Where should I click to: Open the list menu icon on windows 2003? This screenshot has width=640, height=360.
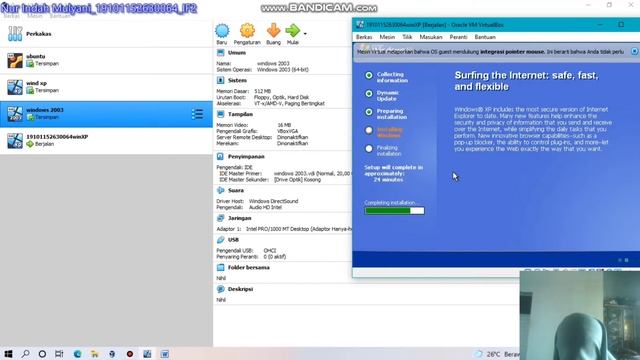click(x=198, y=114)
